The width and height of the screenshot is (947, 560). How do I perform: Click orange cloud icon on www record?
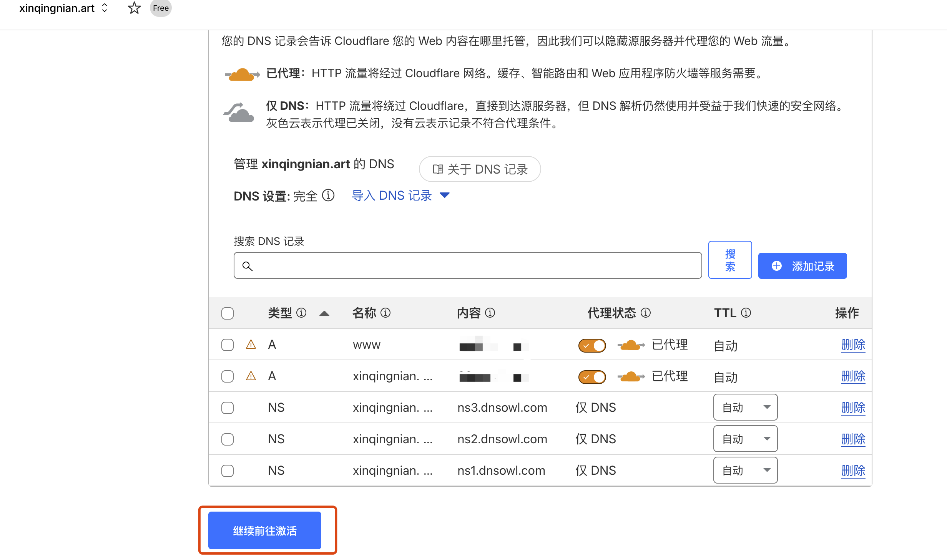click(631, 345)
